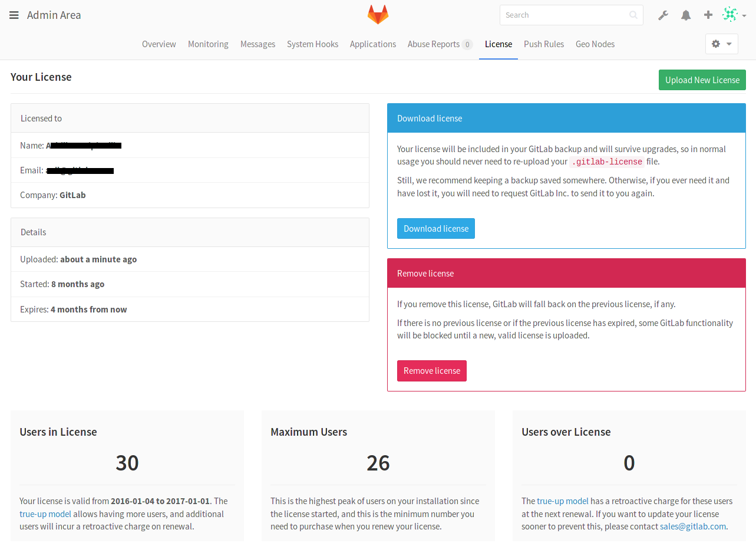Screen dimensions: 756x556
Task: Open the hamburger sidebar menu
Action: pyautogui.click(x=14, y=15)
